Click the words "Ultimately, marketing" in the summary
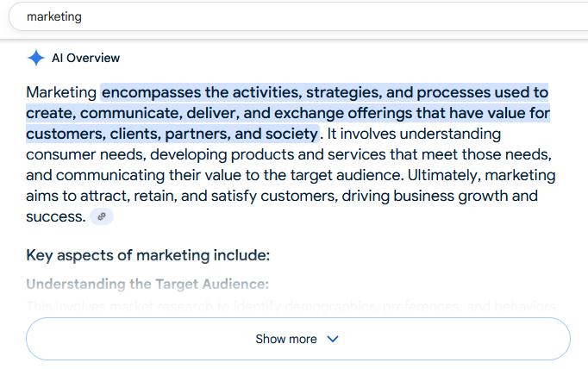 click(481, 175)
